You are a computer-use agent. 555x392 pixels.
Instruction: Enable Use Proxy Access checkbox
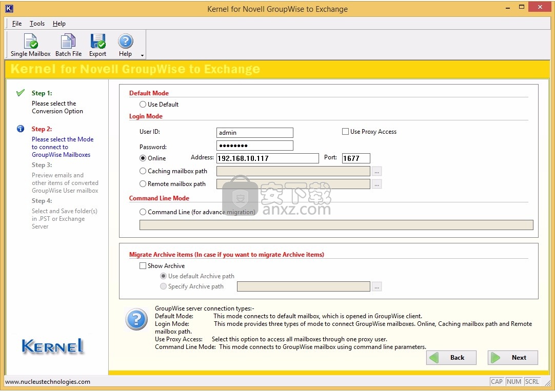(345, 132)
